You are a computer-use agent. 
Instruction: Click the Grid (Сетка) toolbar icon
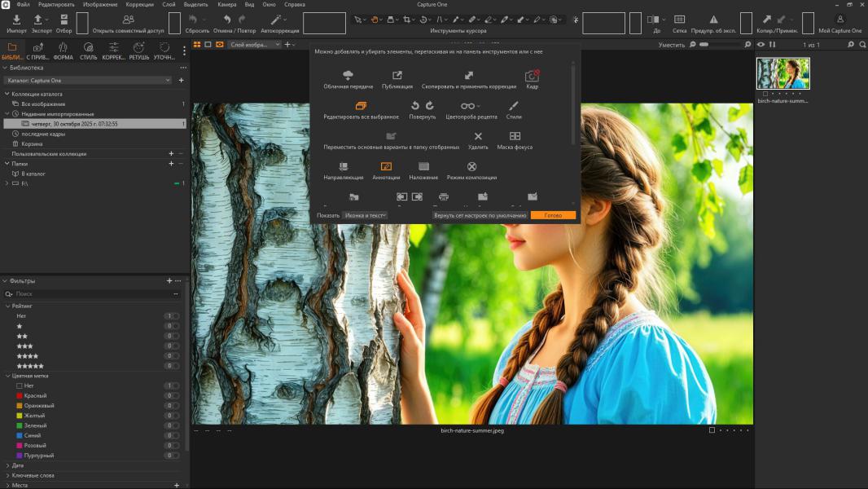pos(679,19)
